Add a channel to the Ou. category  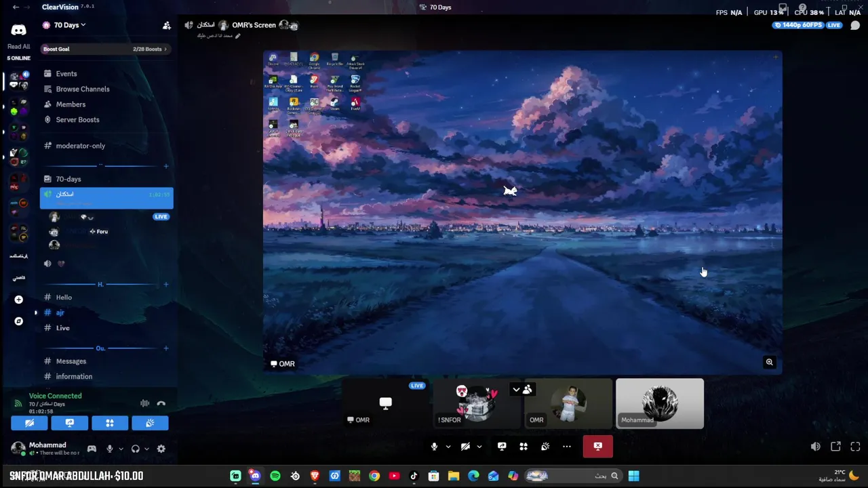tap(166, 348)
